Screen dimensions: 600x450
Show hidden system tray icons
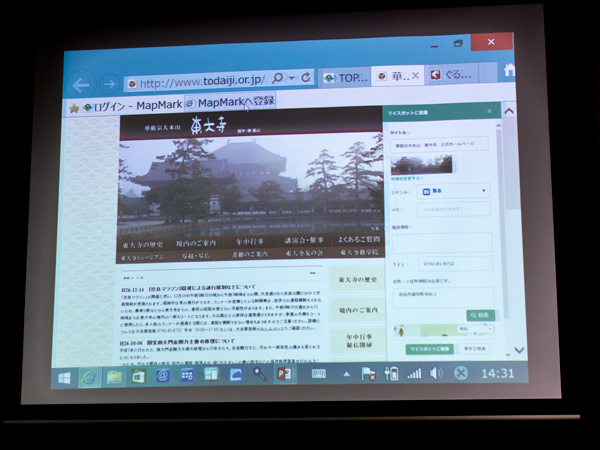[345, 373]
